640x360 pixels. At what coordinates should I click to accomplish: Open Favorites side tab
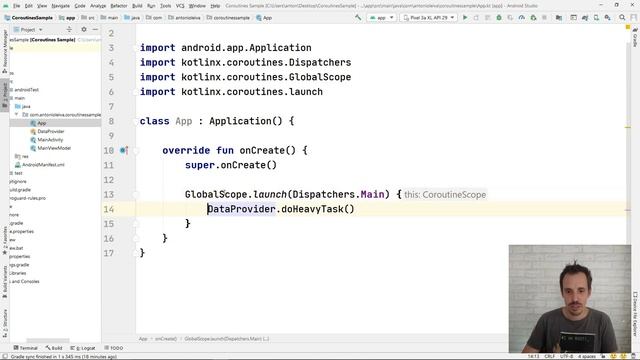(x=4, y=241)
